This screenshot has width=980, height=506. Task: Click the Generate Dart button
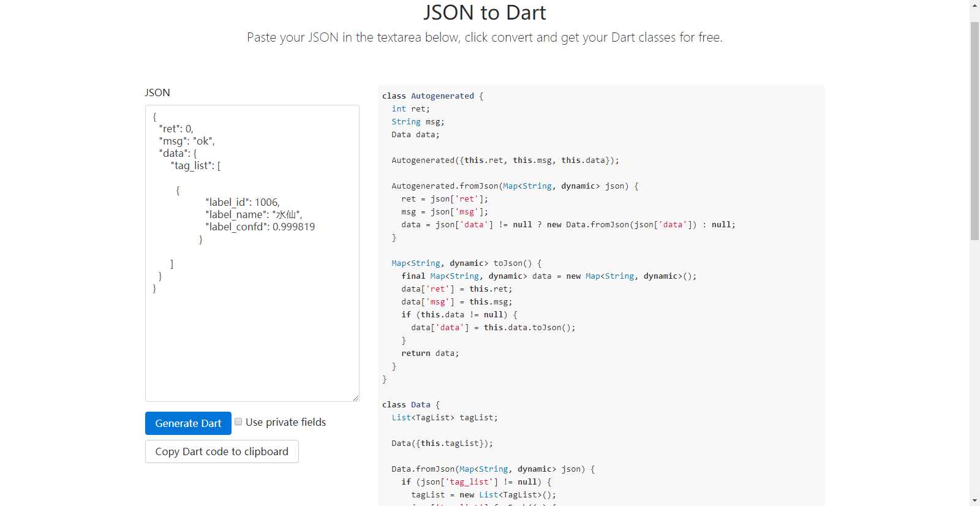click(x=188, y=423)
